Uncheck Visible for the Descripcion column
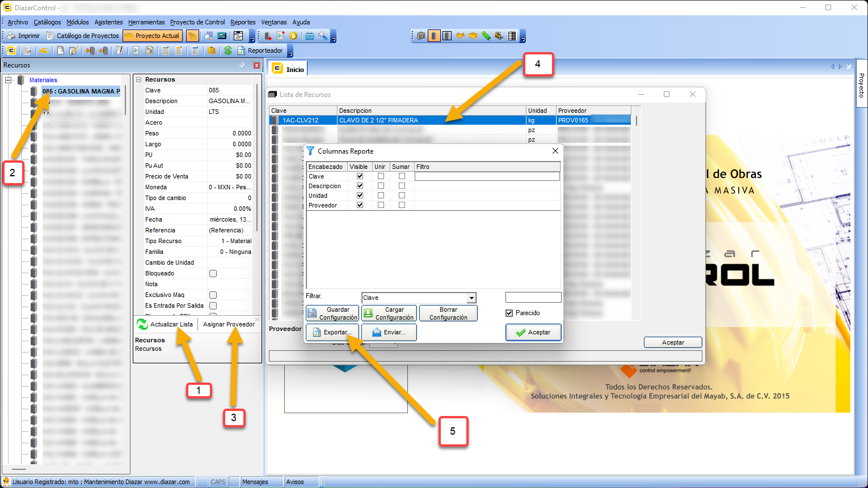This screenshot has width=868, height=488. [360, 186]
